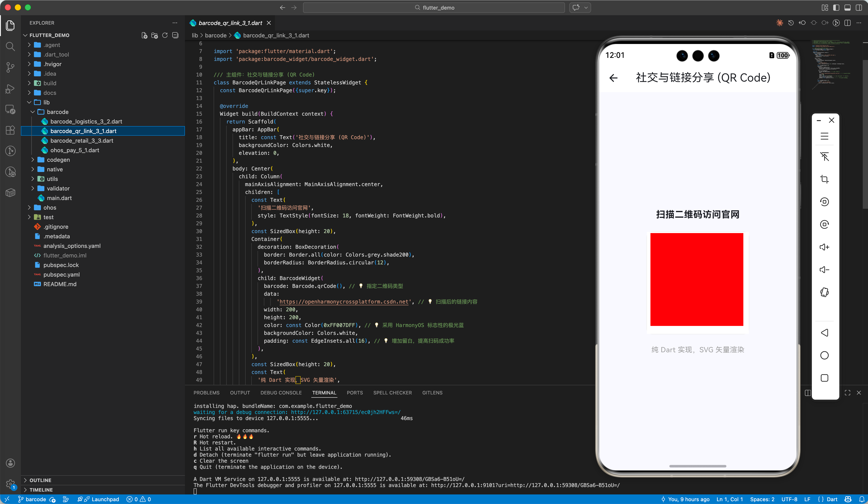The width and height of the screenshot is (868, 504).
Task: Toggle the primary side bar layout icon
Action: pyautogui.click(x=836, y=8)
